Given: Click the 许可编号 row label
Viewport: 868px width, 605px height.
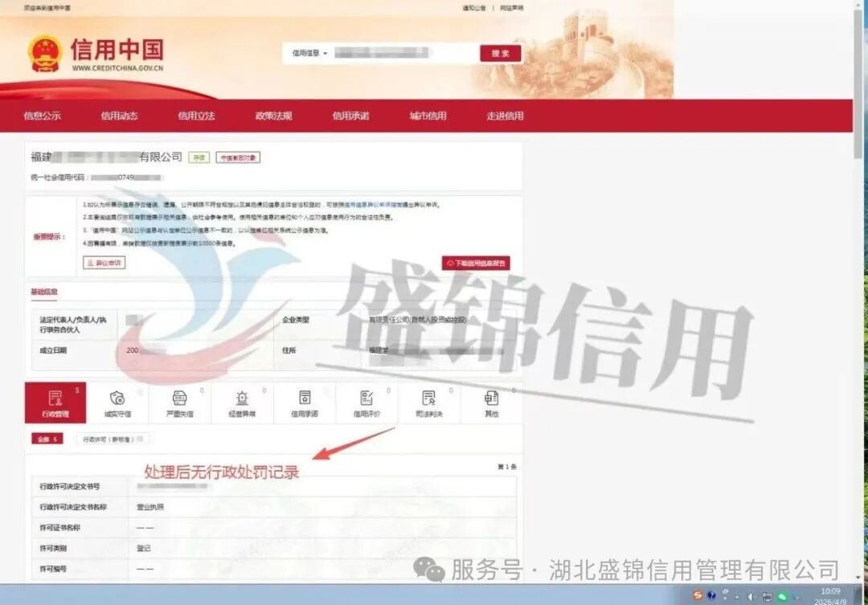Looking at the screenshot, I should pyautogui.click(x=53, y=569).
